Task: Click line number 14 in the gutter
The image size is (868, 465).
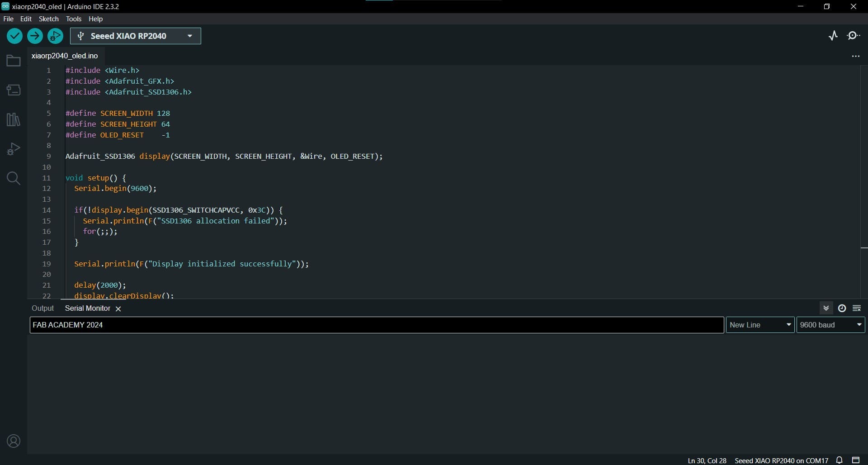Action: click(47, 210)
